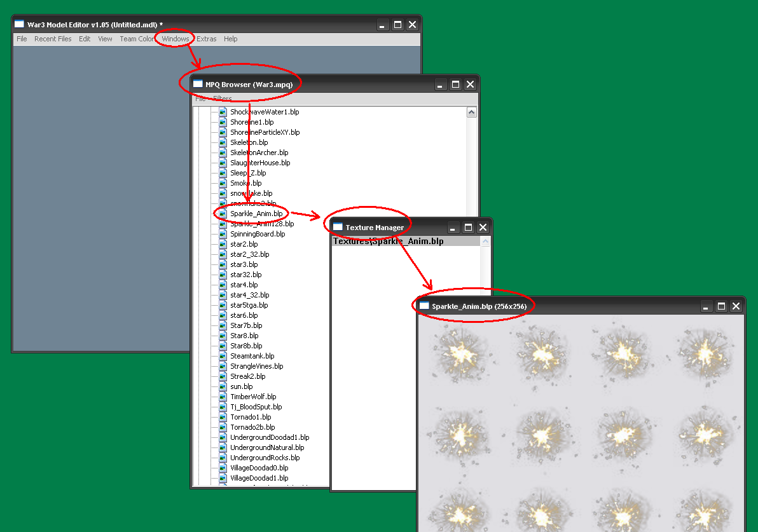
Task: Click the StrangleVines.blp file icon
Action: (x=223, y=365)
